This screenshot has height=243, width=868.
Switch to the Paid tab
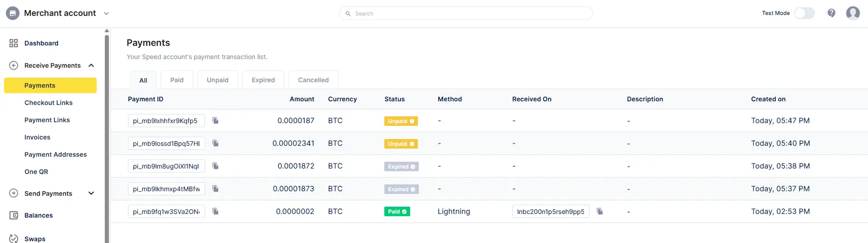[x=177, y=79]
